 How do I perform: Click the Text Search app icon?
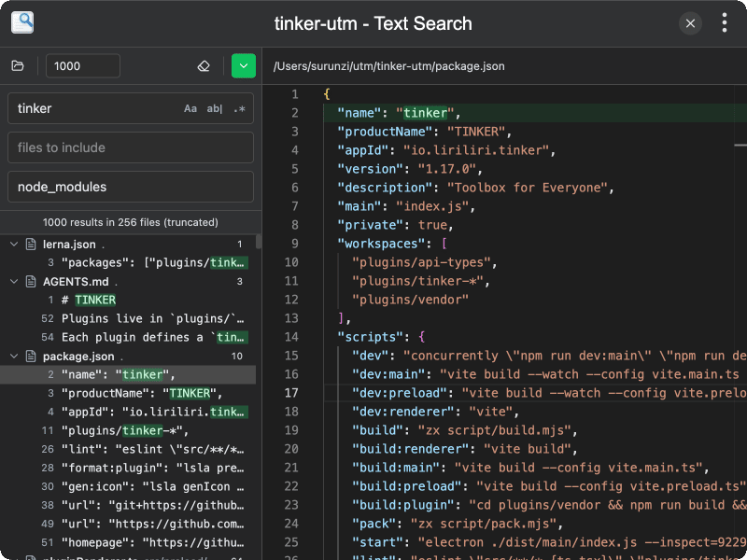pos(22,22)
